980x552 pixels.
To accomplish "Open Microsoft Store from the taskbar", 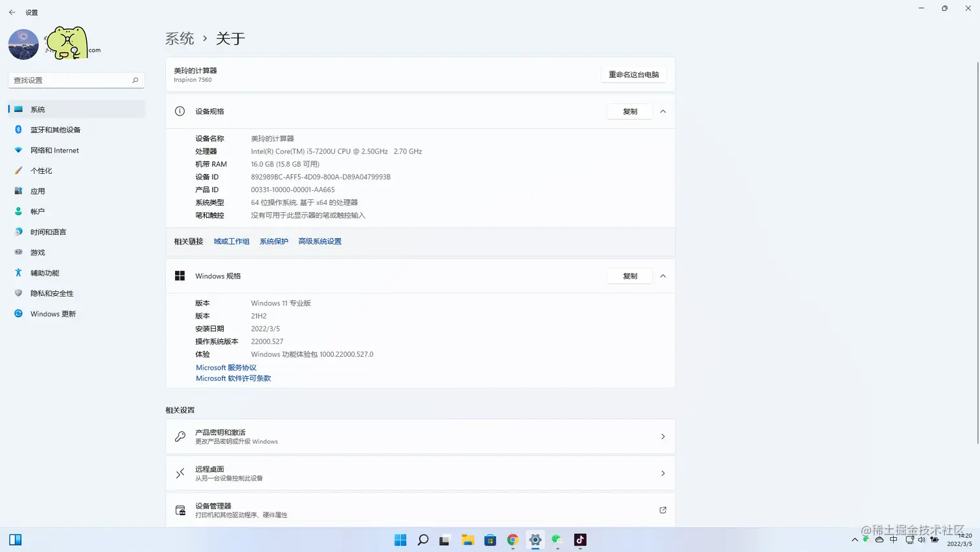I will (490, 540).
